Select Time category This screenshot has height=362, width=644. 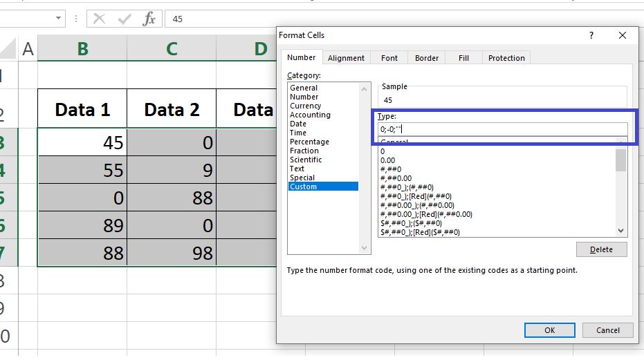(x=297, y=133)
